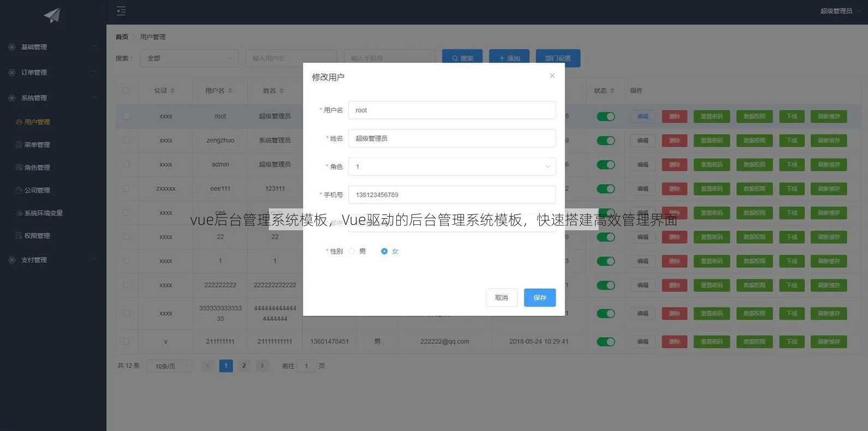Click the 订单管理 menu icon
The image size is (868, 431).
point(12,72)
